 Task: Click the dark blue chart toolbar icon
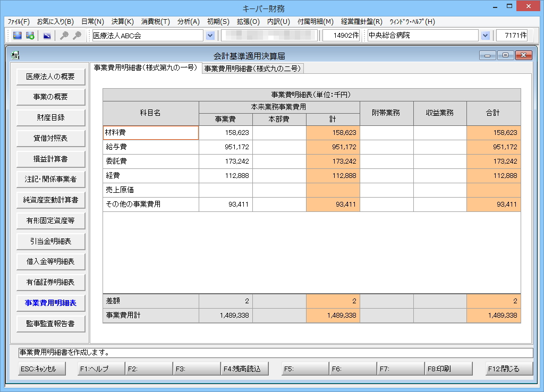point(47,36)
